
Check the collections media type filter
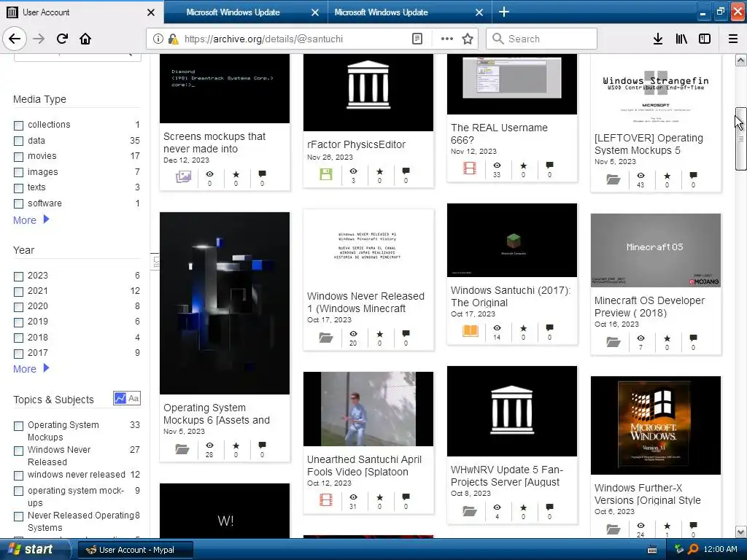point(18,125)
